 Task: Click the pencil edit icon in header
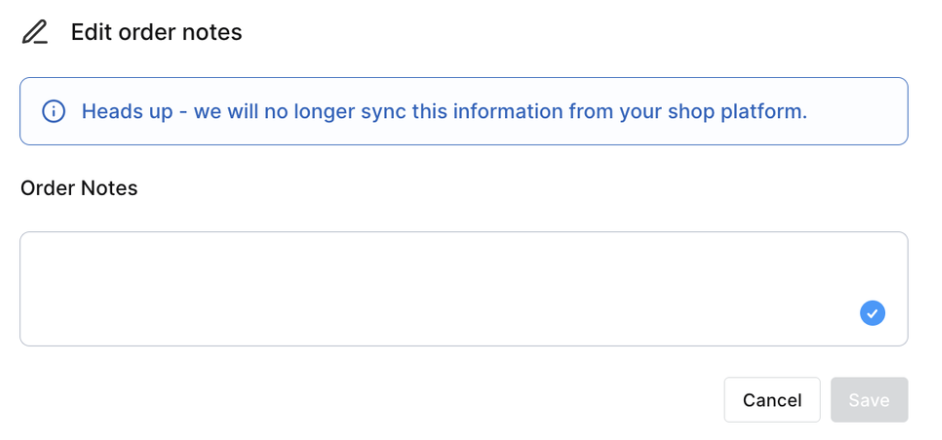(35, 32)
